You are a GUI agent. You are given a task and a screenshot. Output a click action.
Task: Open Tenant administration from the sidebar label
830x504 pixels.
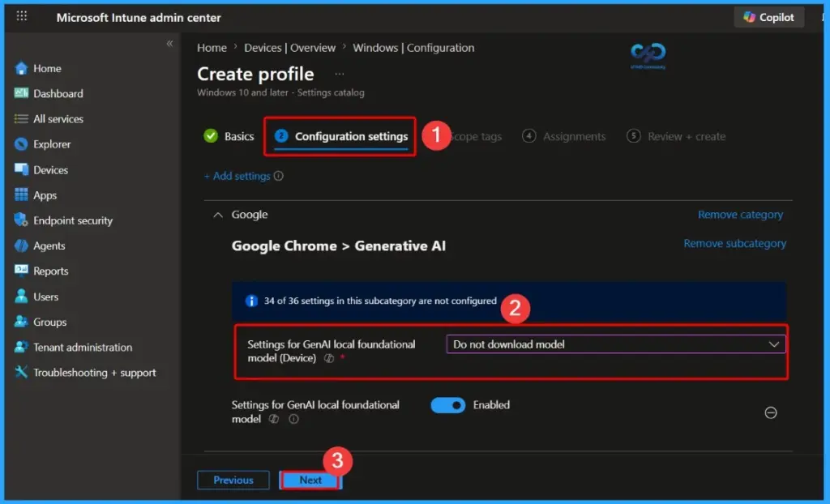tap(83, 348)
